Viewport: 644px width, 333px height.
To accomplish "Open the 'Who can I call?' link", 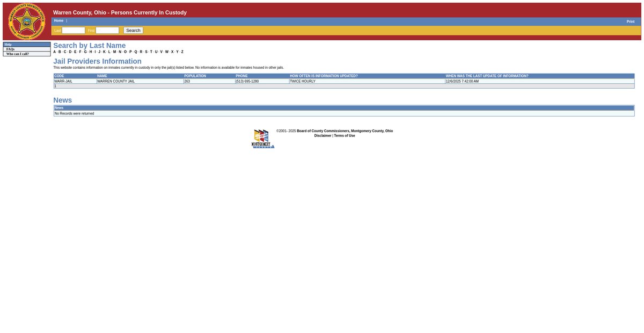I will point(18,54).
